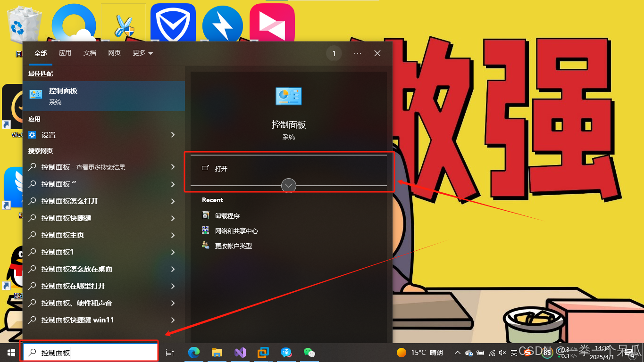Image resolution: width=644 pixels, height=362 pixels.
Task: Open the three-dot options menu
Action: pyautogui.click(x=358, y=53)
